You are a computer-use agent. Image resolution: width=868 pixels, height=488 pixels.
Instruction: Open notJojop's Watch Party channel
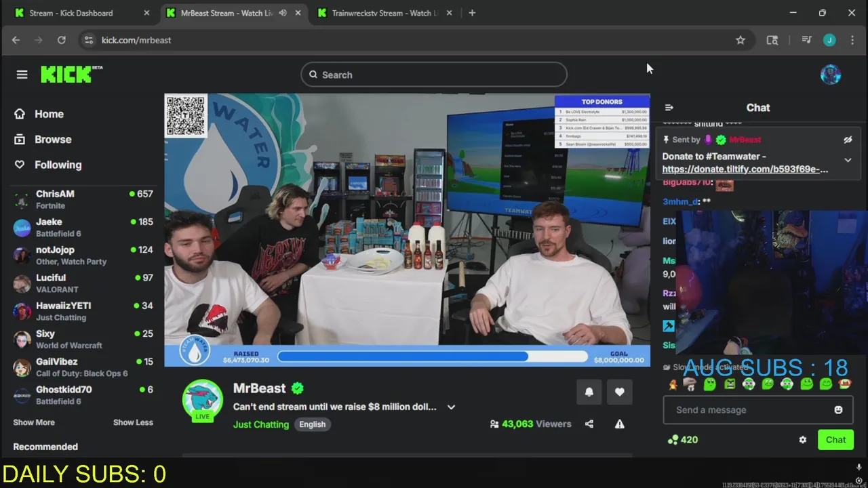pos(83,256)
